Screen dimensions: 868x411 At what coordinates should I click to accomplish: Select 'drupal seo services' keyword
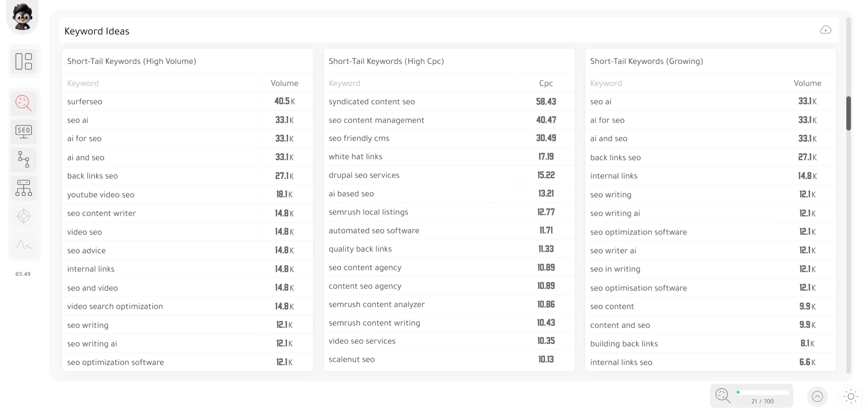(x=364, y=175)
